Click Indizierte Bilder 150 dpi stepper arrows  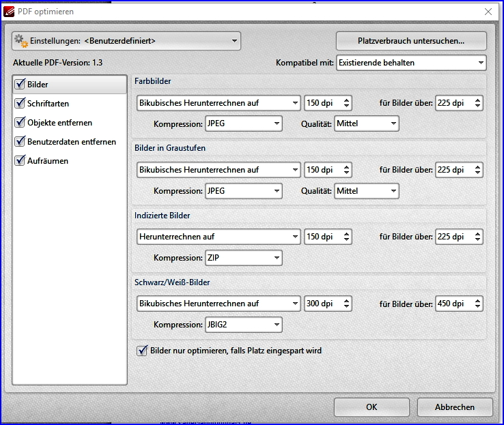pos(346,237)
